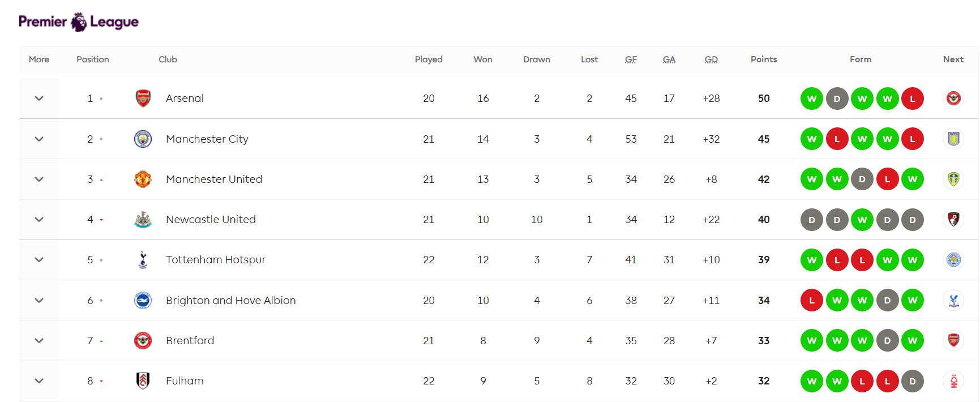The width and height of the screenshot is (980, 402).
Task: Click Newcastle's green W form badge
Action: click(862, 220)
